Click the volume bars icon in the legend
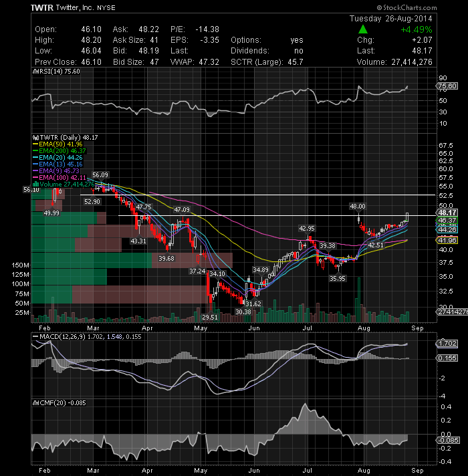The image size is (468, 476). (36, 185)
